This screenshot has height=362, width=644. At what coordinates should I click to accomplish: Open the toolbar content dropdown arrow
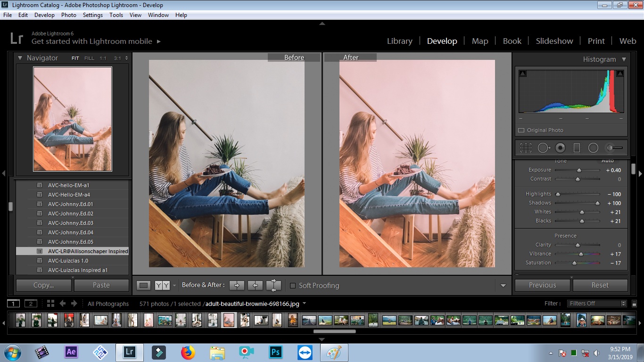click(503, 286)
